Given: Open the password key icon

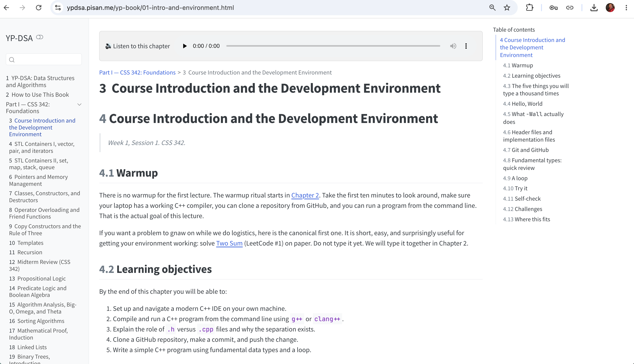Looking at the screenshot, I should [x=553, y=7].
